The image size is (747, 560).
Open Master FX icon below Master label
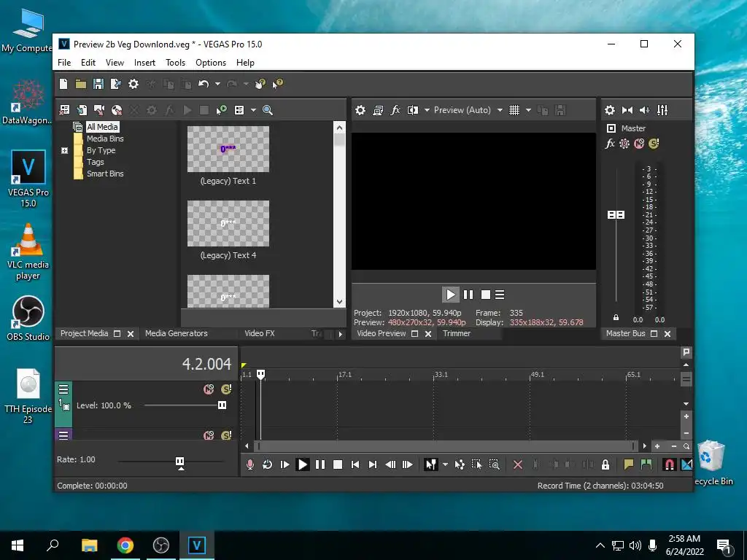(x=610, y=144)
